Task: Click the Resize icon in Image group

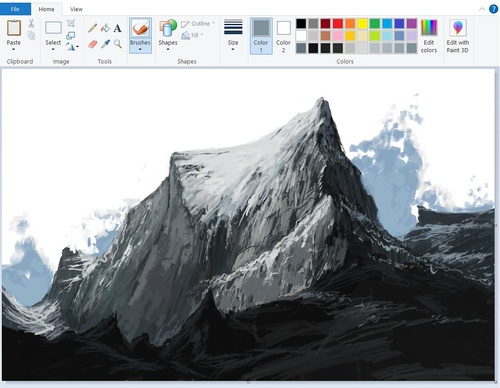Action: point(71,35)
